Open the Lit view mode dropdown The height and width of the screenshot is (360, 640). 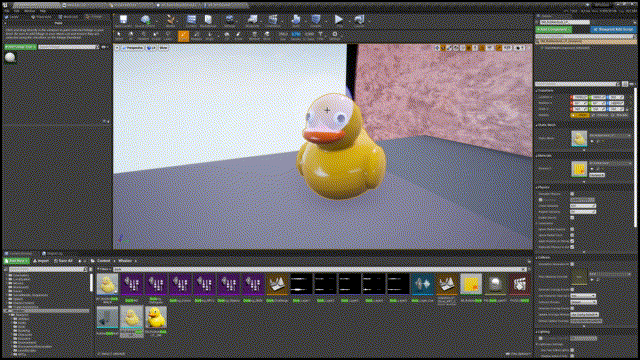pyautogui.click(x=151, y=48)
